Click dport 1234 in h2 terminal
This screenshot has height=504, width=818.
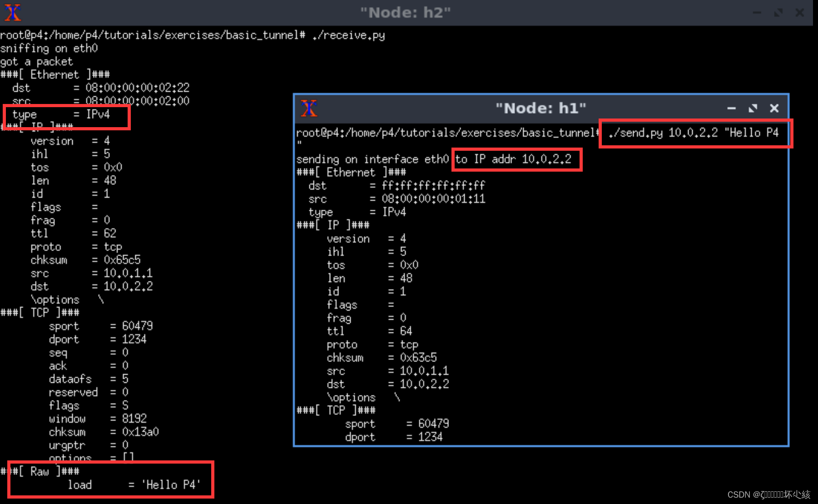tap(134, 340)
